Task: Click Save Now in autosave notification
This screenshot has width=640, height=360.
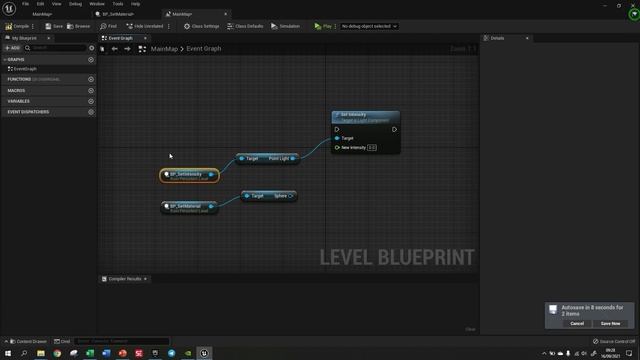Action: pyautogui.click(x=610, y=323)
